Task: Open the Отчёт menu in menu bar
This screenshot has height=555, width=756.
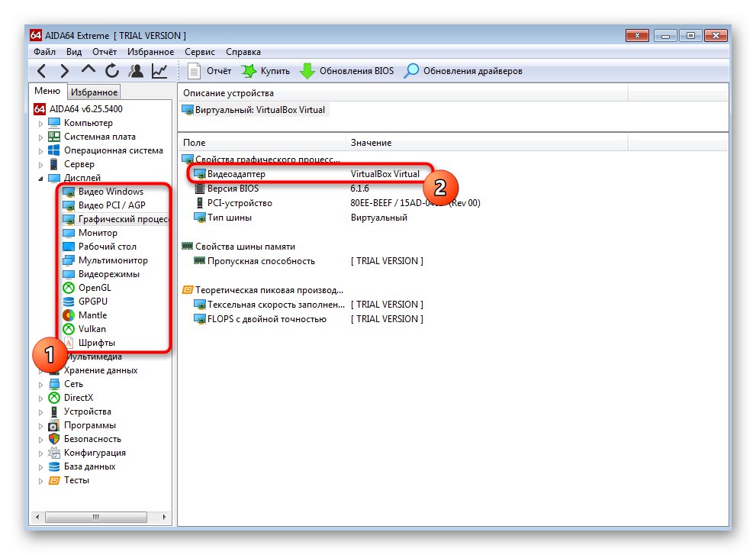Action: tap(105, 52)
